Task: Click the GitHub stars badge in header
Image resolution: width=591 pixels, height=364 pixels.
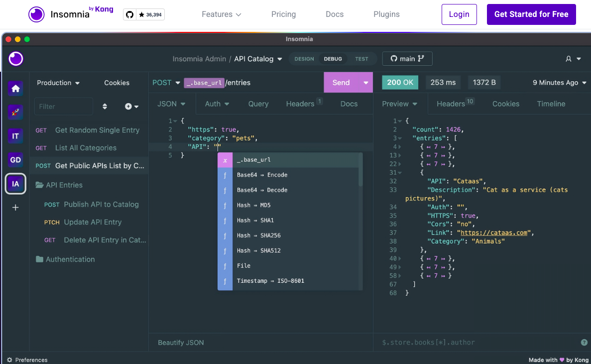Action: tap(143, 14)
